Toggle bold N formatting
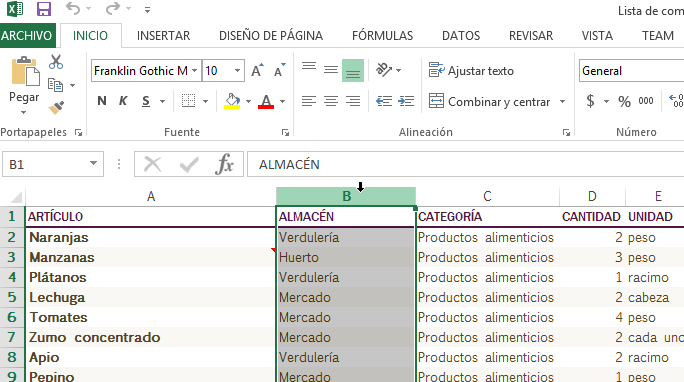 (x=102, y=101)
